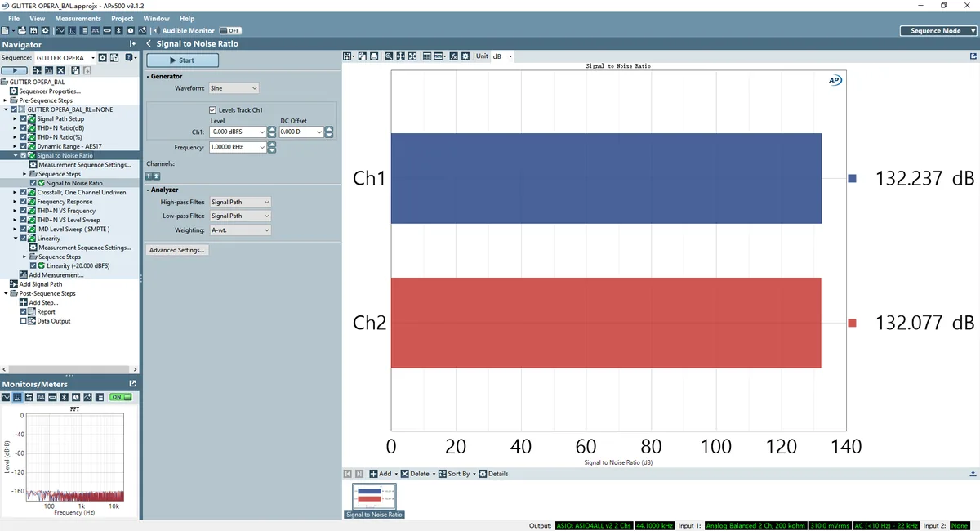Open the Sequence Mode dropdown

coord(938,31)
